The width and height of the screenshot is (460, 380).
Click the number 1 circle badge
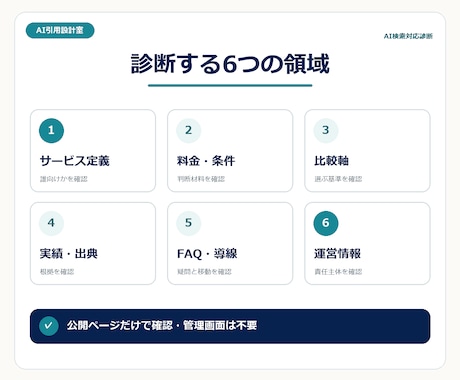point(51,131)
